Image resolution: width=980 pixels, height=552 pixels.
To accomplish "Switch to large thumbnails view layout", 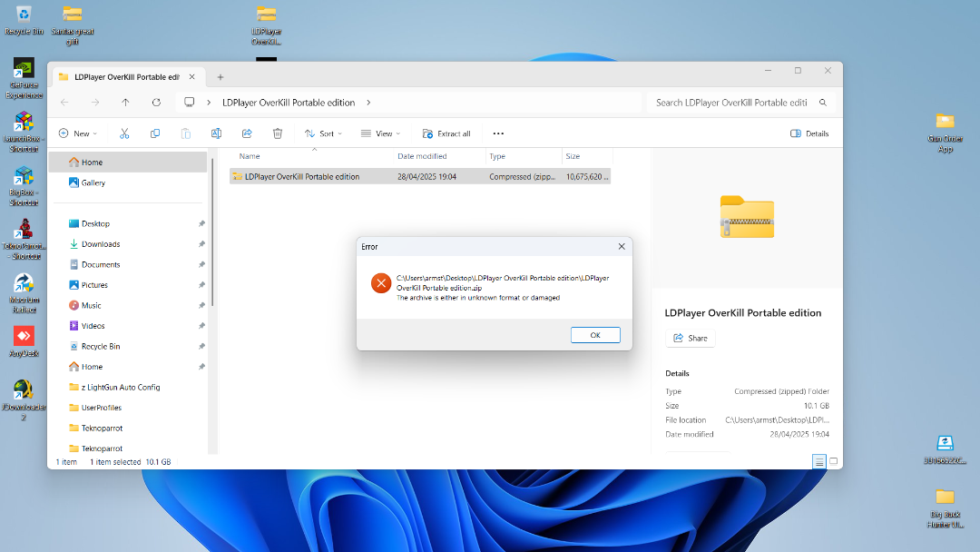I will [x=834, y=461].
